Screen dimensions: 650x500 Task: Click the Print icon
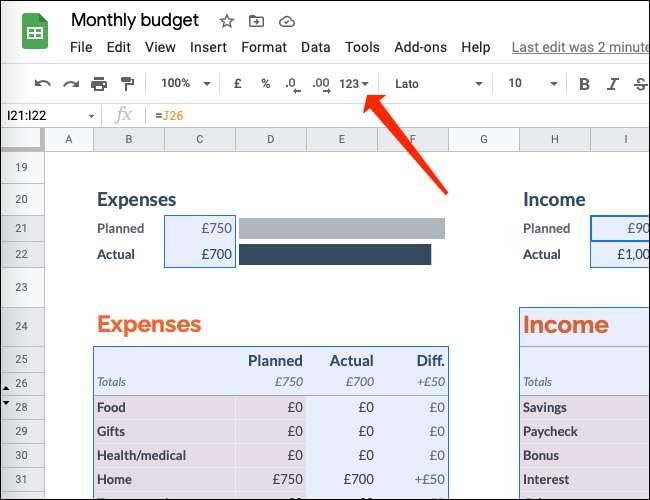pos(99,84)
